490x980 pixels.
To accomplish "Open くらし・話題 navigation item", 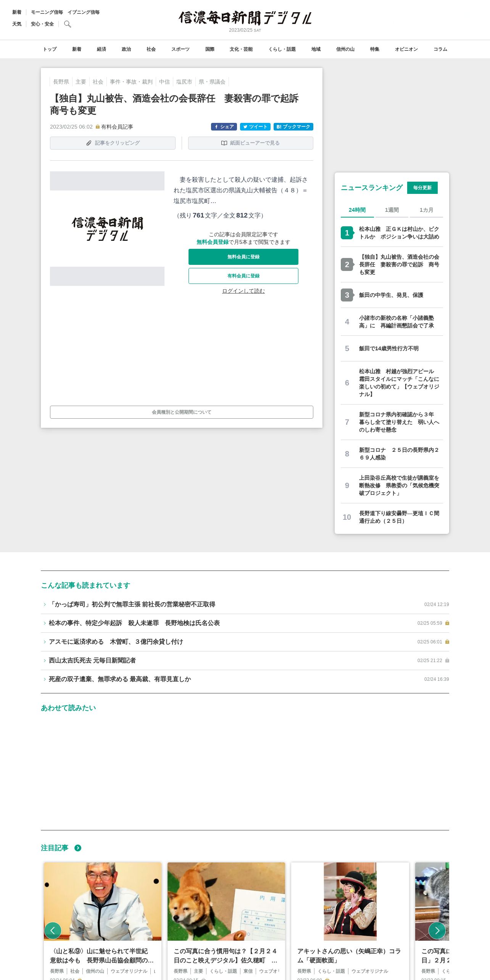I will point(282,49).
